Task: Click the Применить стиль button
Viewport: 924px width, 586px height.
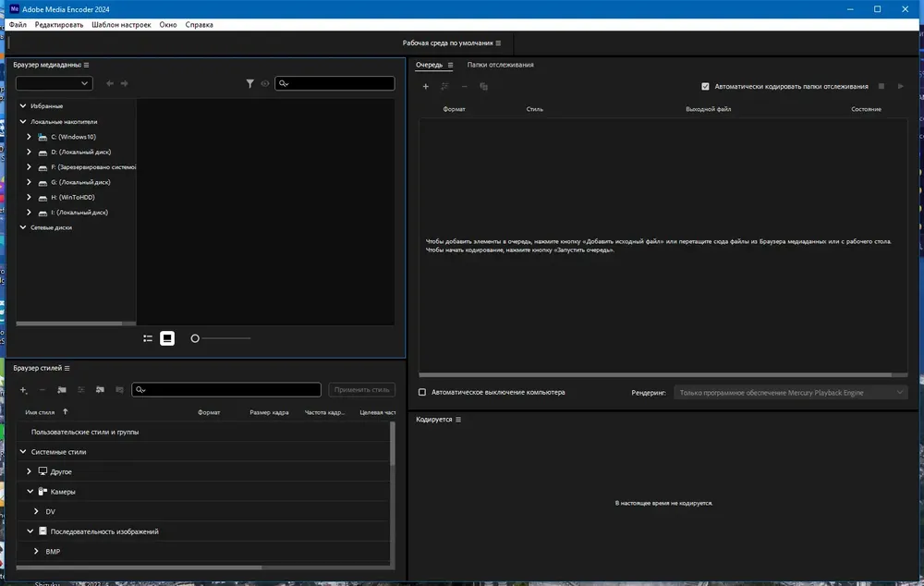Action: (x=362, y=390)
